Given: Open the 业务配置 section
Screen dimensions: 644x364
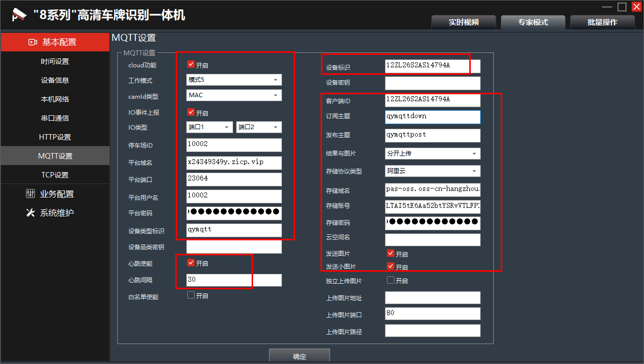Looking at the screenshot, I should click(55, 194).
